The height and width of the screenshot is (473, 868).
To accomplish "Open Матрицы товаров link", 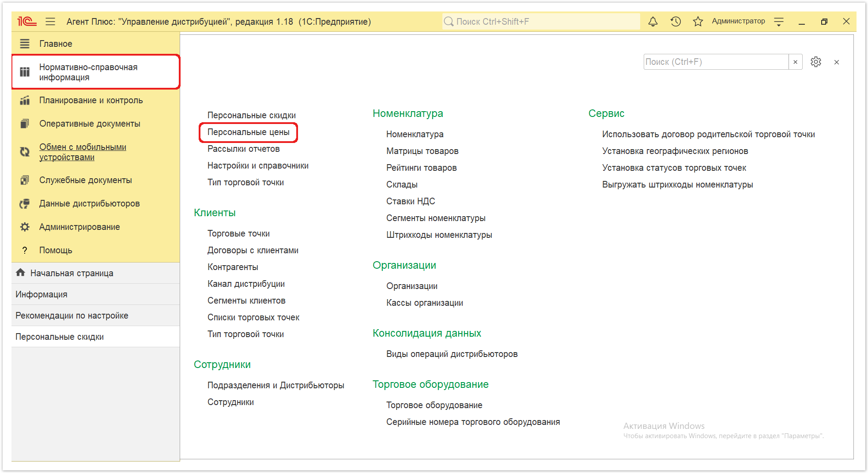I will (422, 151).
